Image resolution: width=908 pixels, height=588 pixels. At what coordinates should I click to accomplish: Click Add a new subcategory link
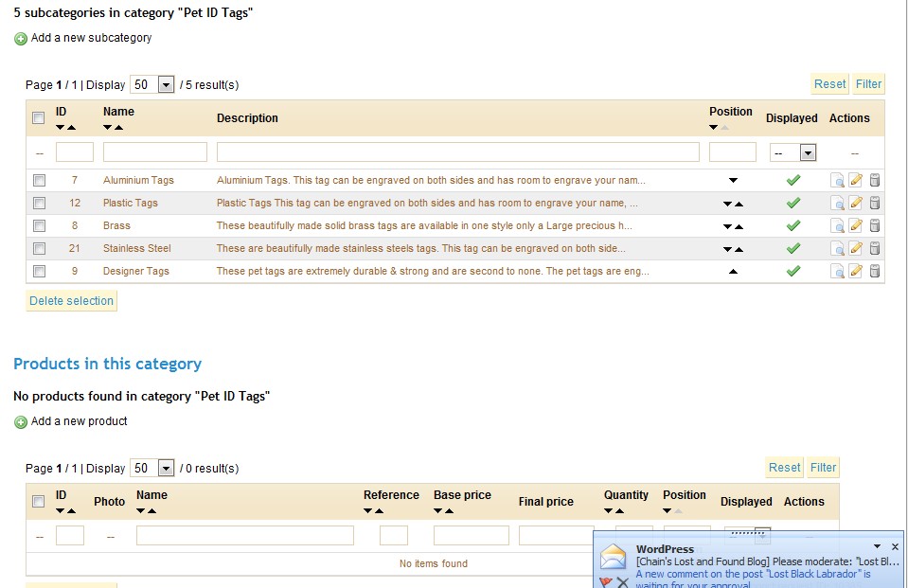click(x=91, y=38)
